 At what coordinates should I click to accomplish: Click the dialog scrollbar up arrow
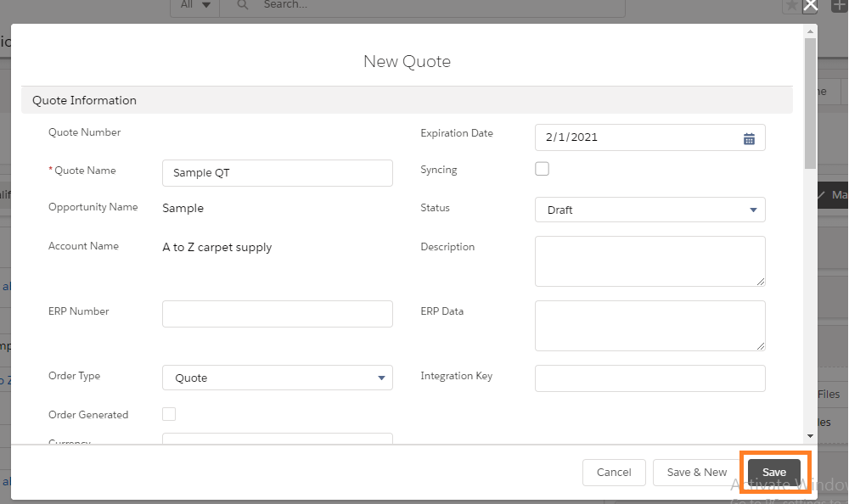click(x=810, y=31)
